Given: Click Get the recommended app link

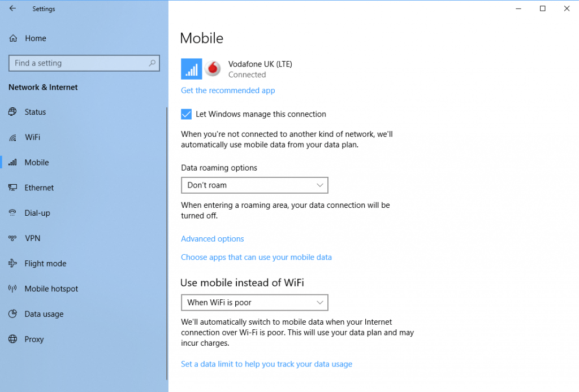Looking at the screenshot, I should tap(228, 90).
